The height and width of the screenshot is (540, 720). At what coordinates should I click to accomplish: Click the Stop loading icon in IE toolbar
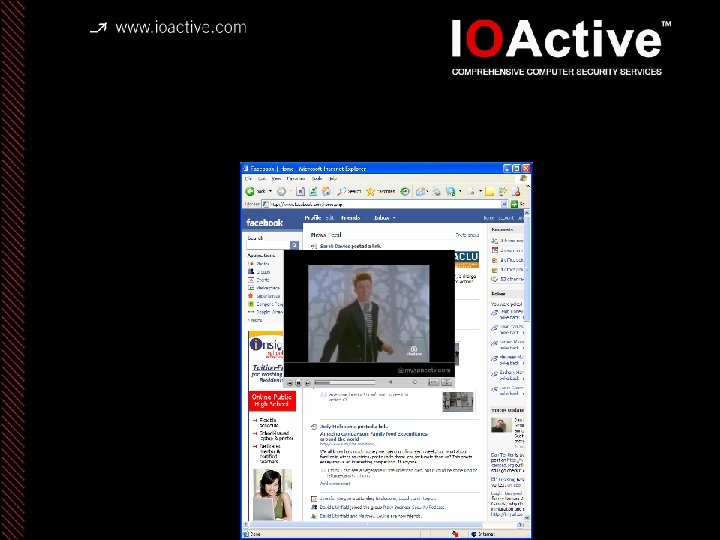pyautogui.click(x=300, y=191)
